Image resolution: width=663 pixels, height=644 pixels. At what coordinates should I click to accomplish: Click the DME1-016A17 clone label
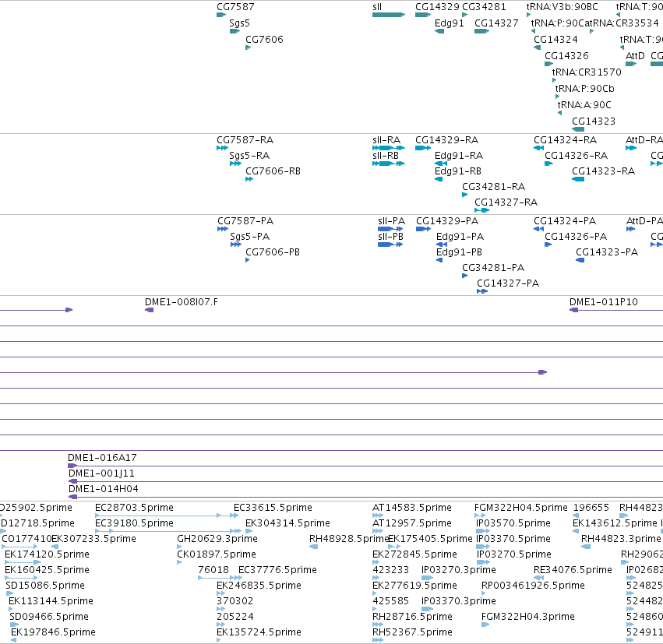[102, 458]
